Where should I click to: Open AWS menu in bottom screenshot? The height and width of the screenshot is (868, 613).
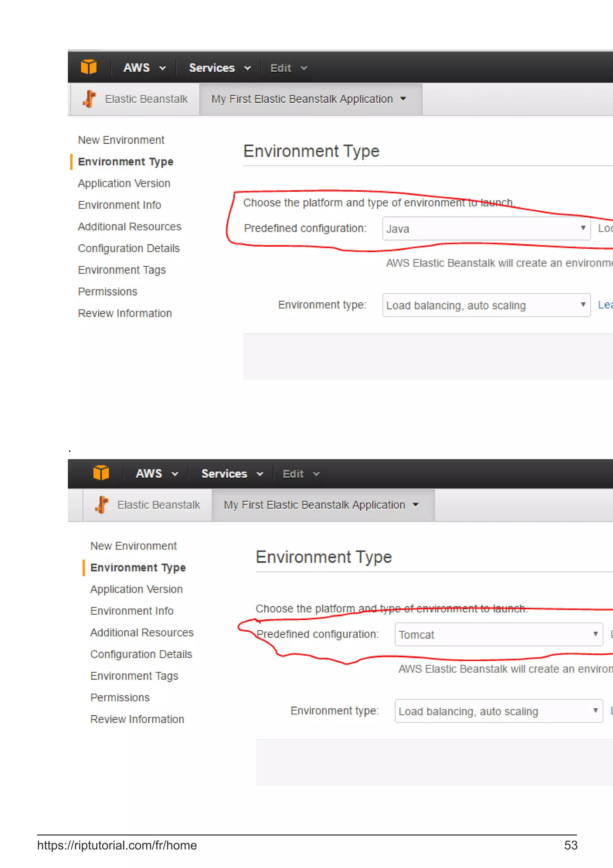point(157,474)
